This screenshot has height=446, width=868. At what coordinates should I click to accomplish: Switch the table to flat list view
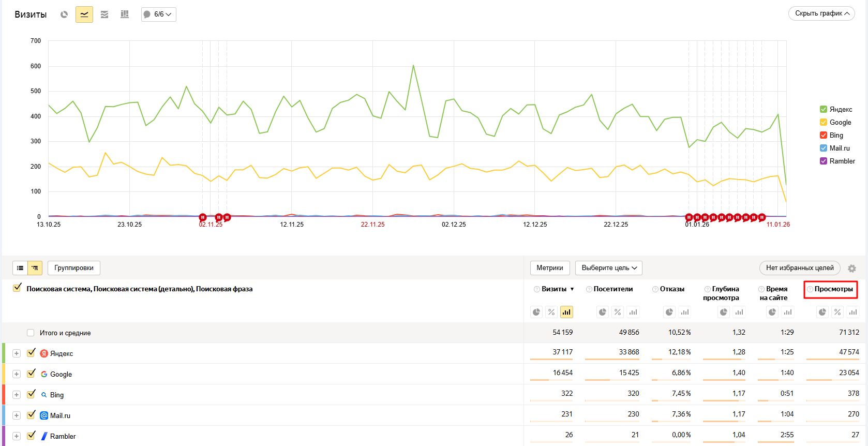(x=20, y=268)
